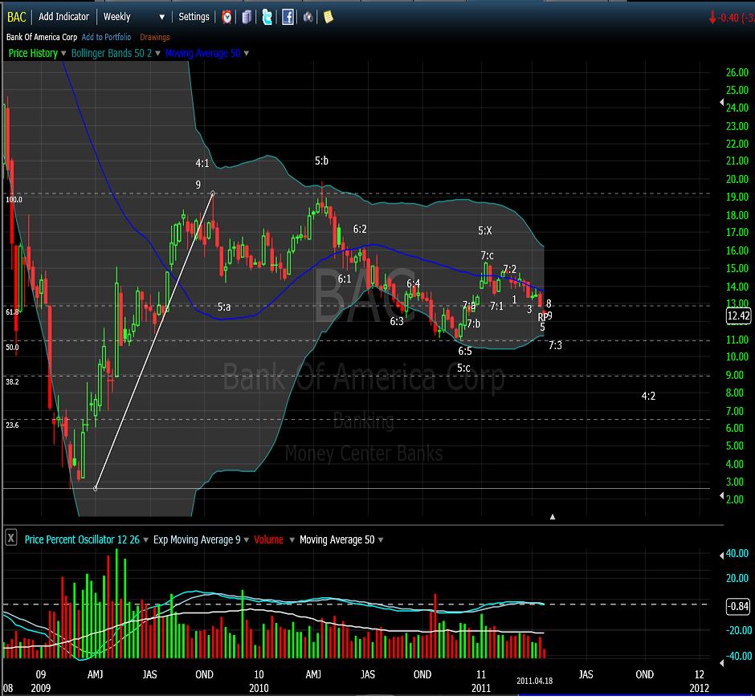Open the blue Moving Average 50 dropdown
Viewport: 755px width, 700px height.
click(247, 54)
